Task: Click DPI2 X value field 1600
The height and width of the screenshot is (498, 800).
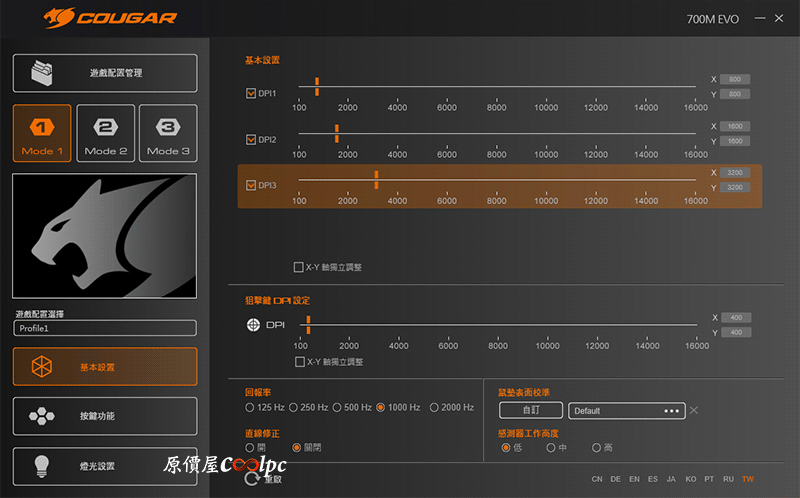Action: [735, 126]
